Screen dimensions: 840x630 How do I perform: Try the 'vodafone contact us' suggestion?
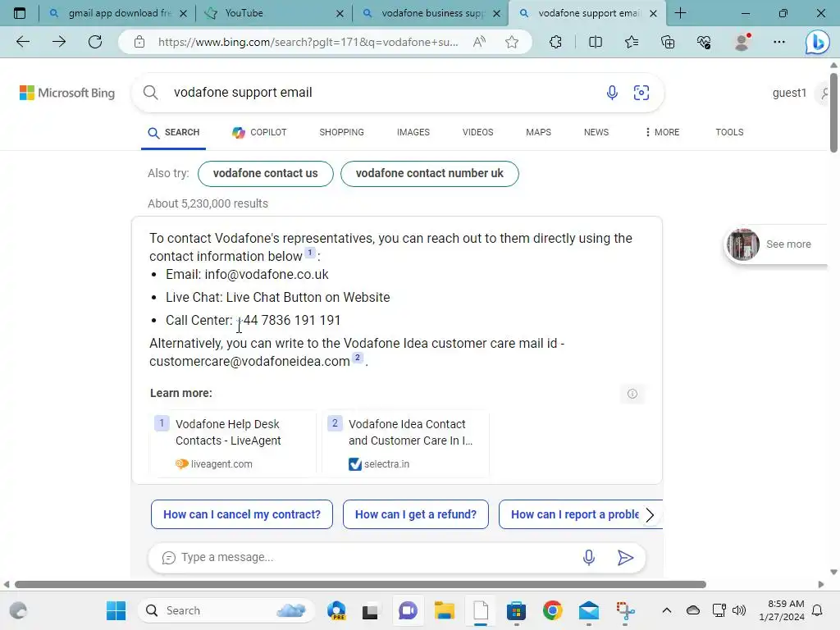265,174
